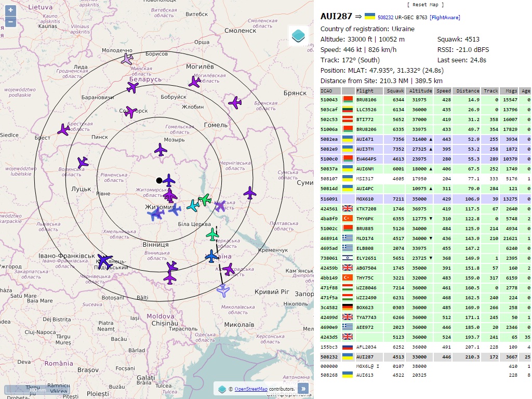Open the OpenStreetMap contributors link
This screenshot has width=532, height=399.
pos(250,389)
